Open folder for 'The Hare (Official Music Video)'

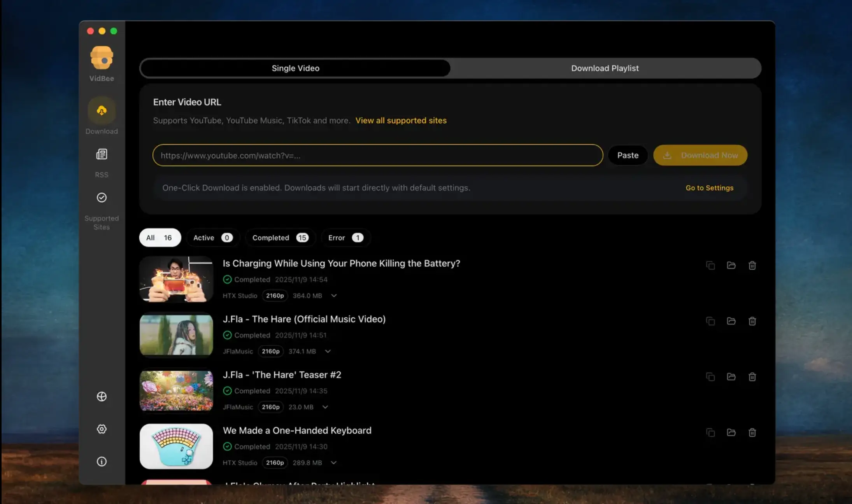click(731, 321)
